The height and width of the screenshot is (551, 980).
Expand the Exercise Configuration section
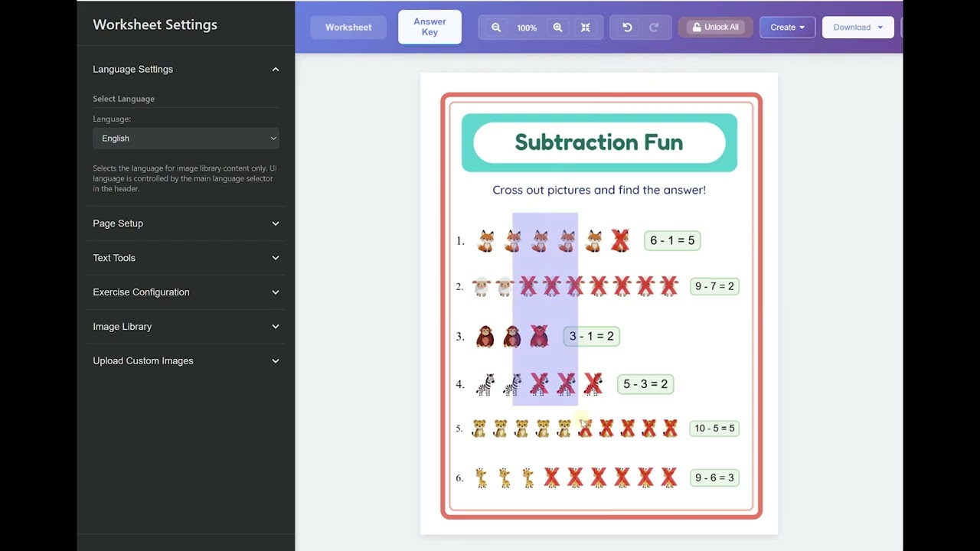[186, 292]
